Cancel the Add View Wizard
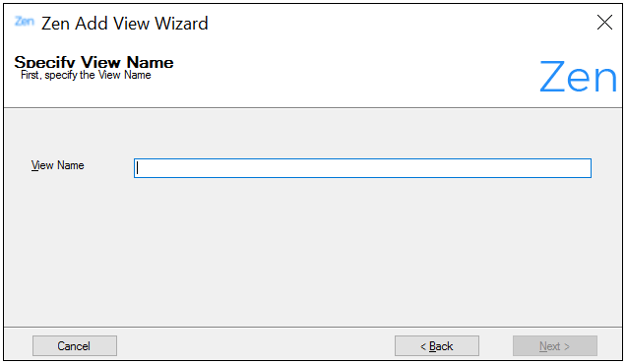626x364 pixels. [75, 345]
